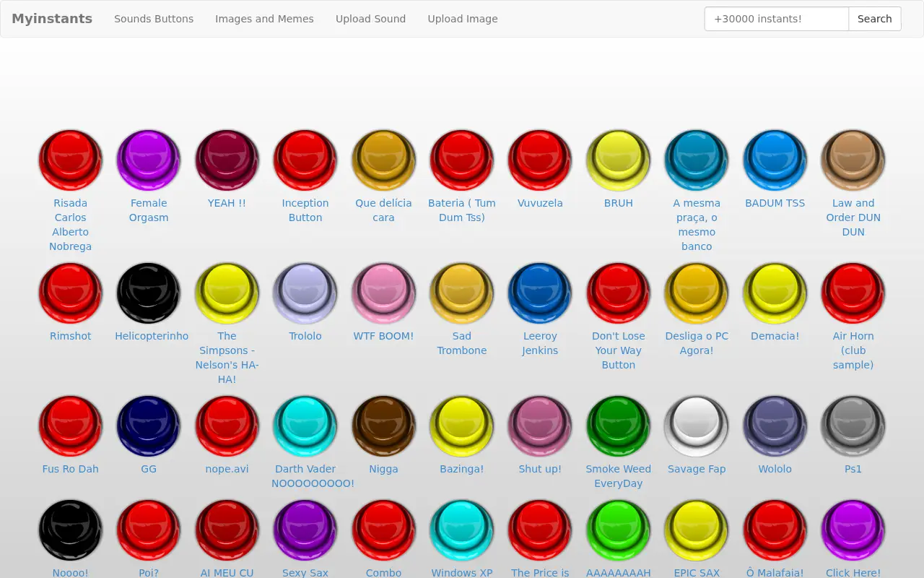Play the white Savage Fap sound button
924x578 pixels.
[x=697, y=426]
